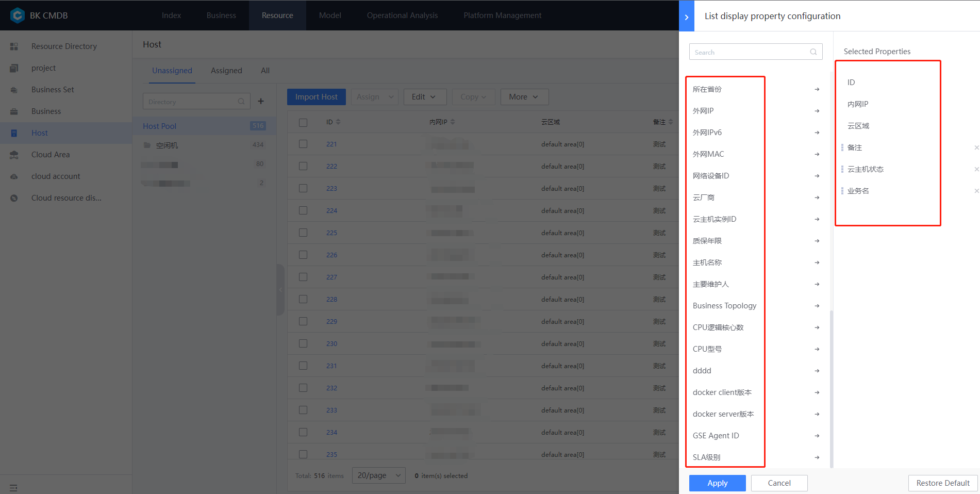Click the arrow to add 所在省份 property

click(x=817, y=89)
